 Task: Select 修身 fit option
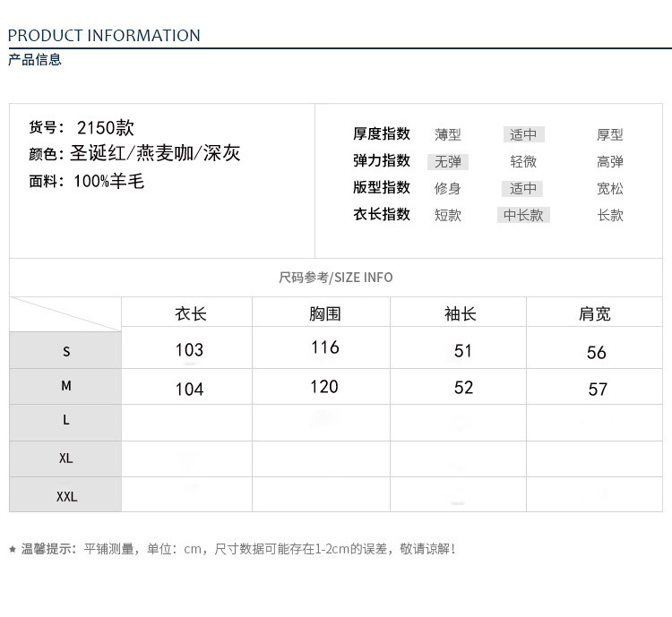click(447, 189)
